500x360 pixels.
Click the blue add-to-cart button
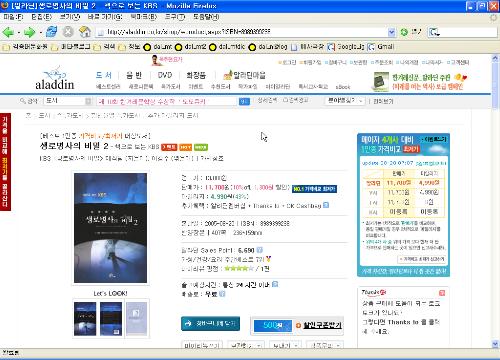[x=210, y=323]
